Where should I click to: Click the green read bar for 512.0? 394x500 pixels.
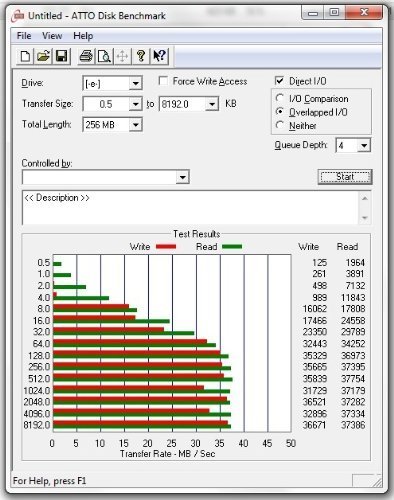(x=143, y=380)
